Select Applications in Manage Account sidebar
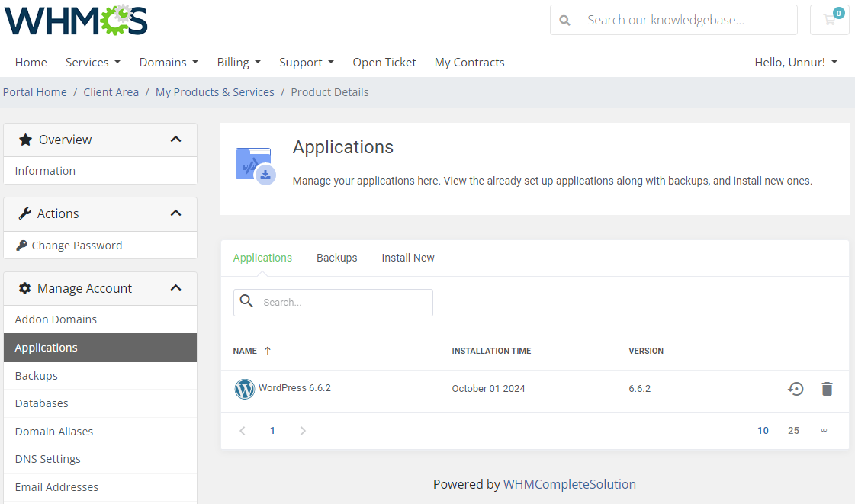This screenshot has width=855, height=504. 101,348
